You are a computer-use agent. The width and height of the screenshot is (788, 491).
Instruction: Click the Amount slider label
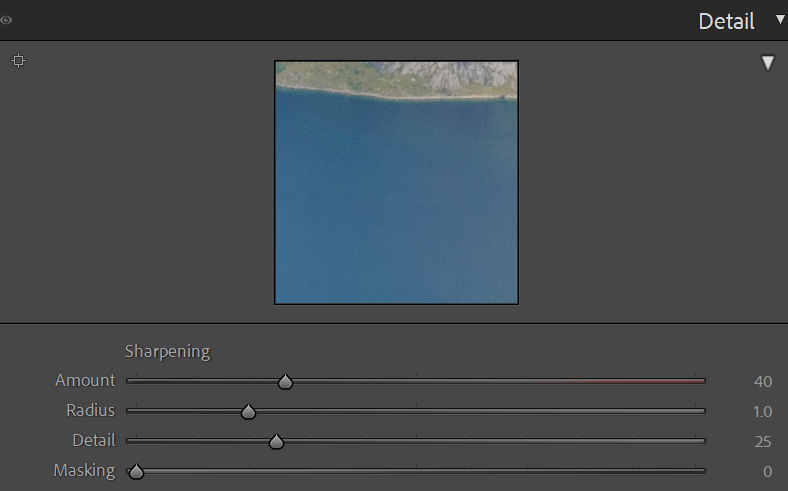85,380
